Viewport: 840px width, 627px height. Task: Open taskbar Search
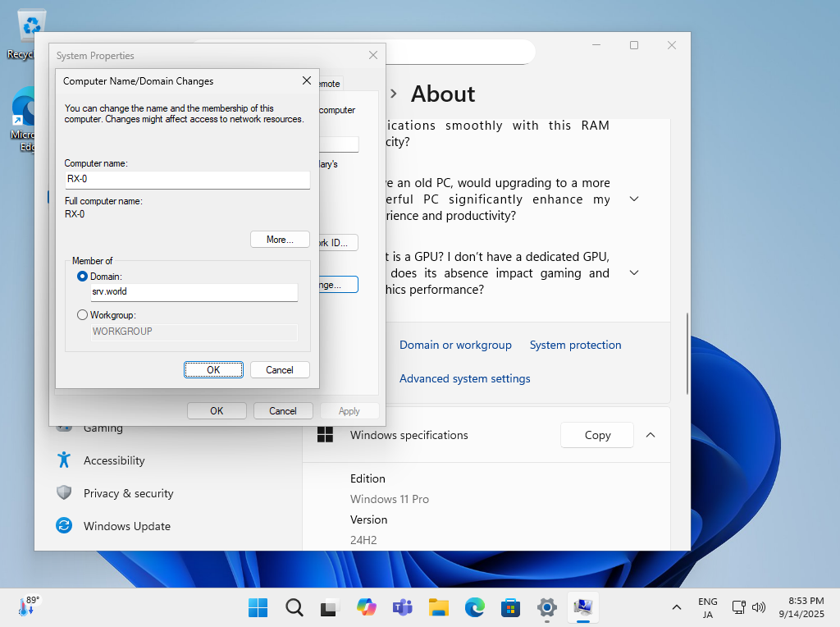tap(294, 607)
